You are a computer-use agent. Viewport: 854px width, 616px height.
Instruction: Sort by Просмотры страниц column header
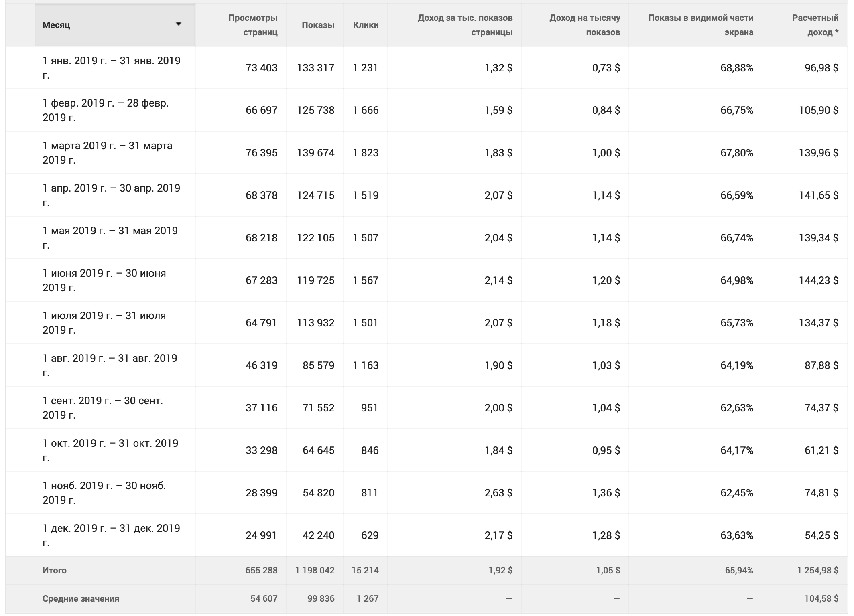pos(253,25)
